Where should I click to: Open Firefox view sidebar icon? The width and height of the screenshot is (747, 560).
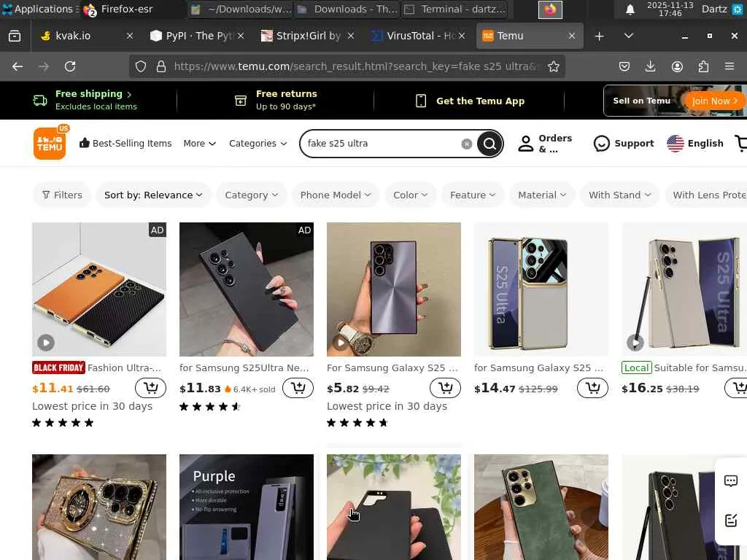tap(15, 36)
